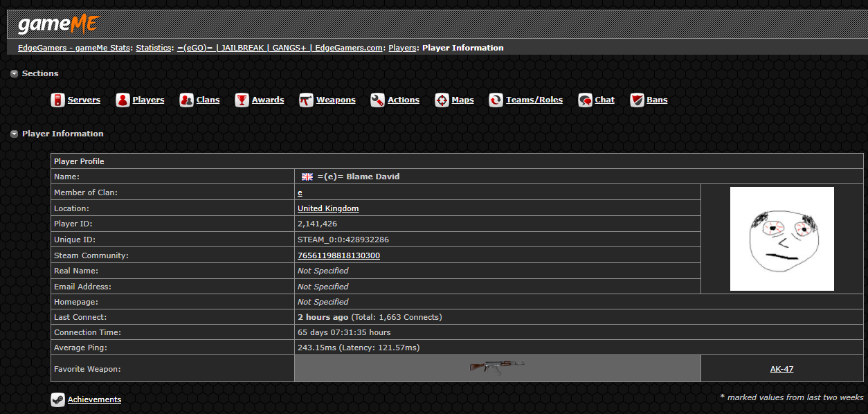This screenshot has height=414, width=868.
Task: Click the Average Ping value 243.15ms
Action: [359, 348]
